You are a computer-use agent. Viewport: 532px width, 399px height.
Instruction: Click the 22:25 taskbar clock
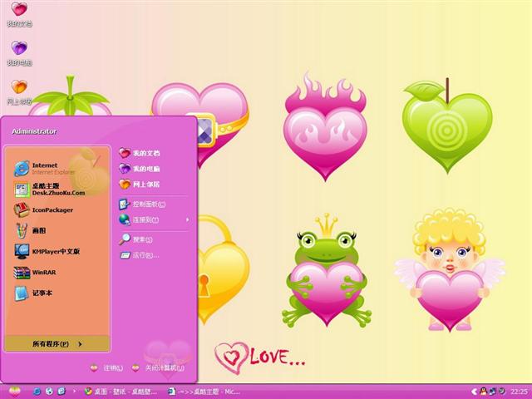pyautogui.click(x=519, y=392)
